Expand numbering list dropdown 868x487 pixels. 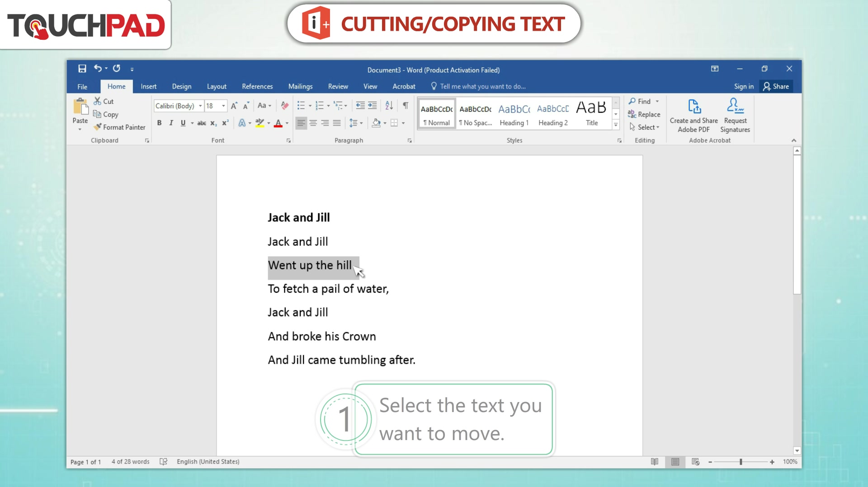tap(328, 106)
